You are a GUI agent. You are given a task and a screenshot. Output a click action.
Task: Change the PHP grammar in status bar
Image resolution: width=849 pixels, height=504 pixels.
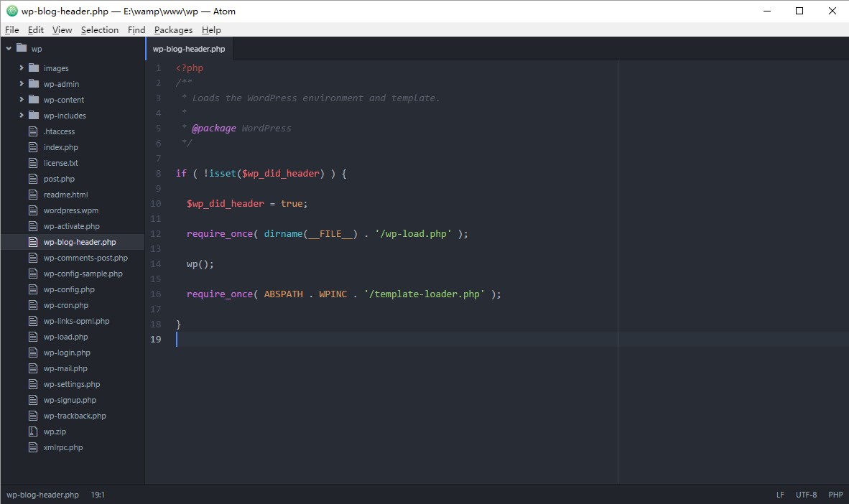835,495
